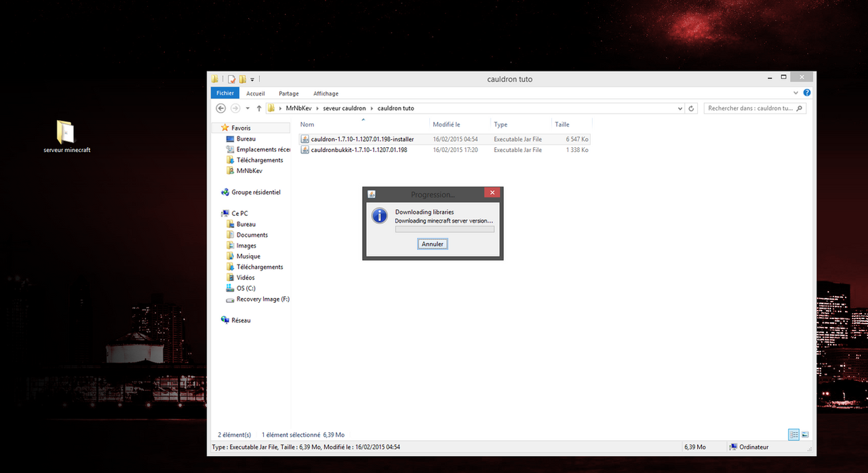This screenshot has width=868, height=473.
Task: Switch to the Affichage ribbon tab
Action: (x=325, y=94)
